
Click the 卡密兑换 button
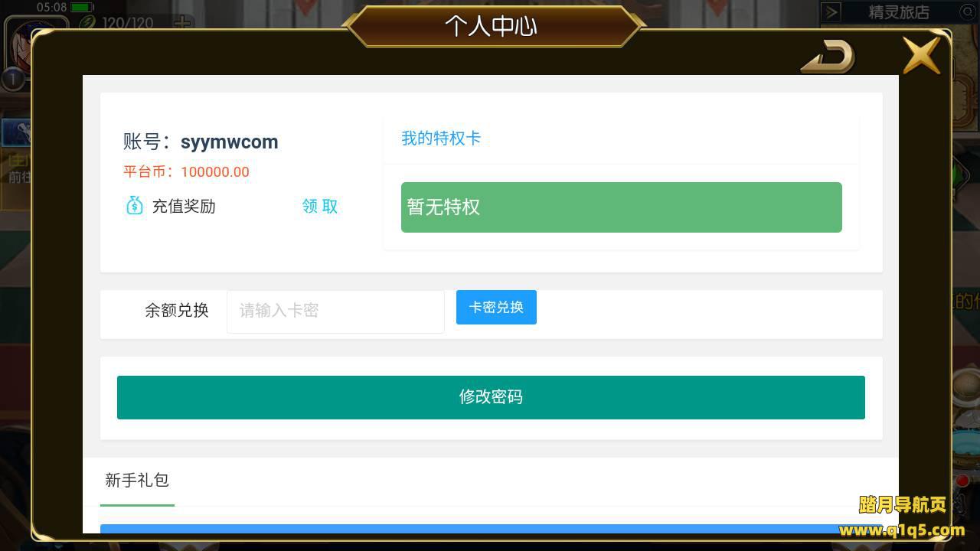coord(496,307)
